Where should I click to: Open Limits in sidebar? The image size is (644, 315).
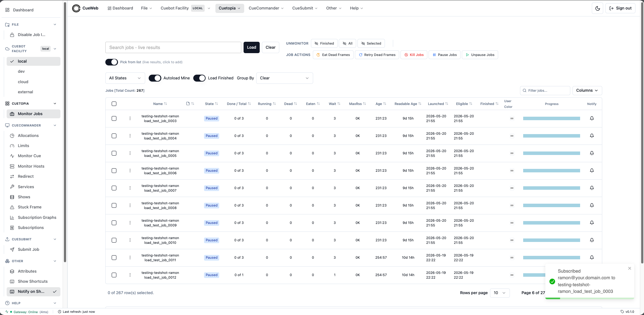click(34, 145)
